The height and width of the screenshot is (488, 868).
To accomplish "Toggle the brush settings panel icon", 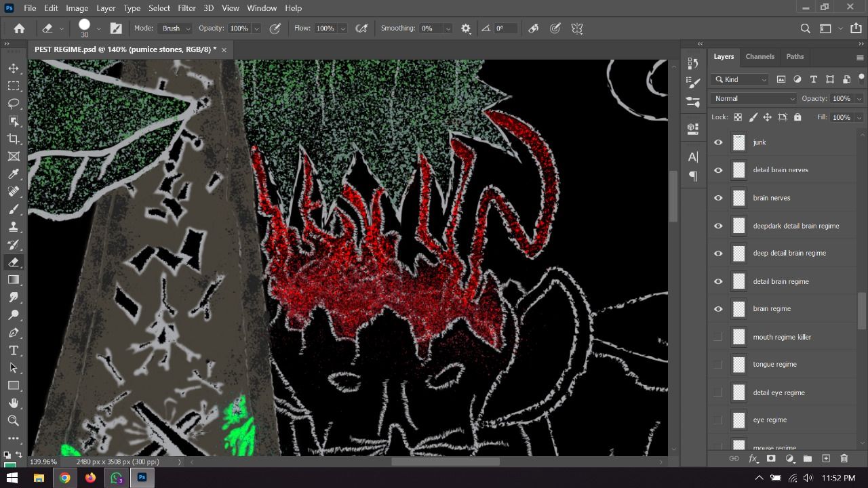I will point(116,28).
